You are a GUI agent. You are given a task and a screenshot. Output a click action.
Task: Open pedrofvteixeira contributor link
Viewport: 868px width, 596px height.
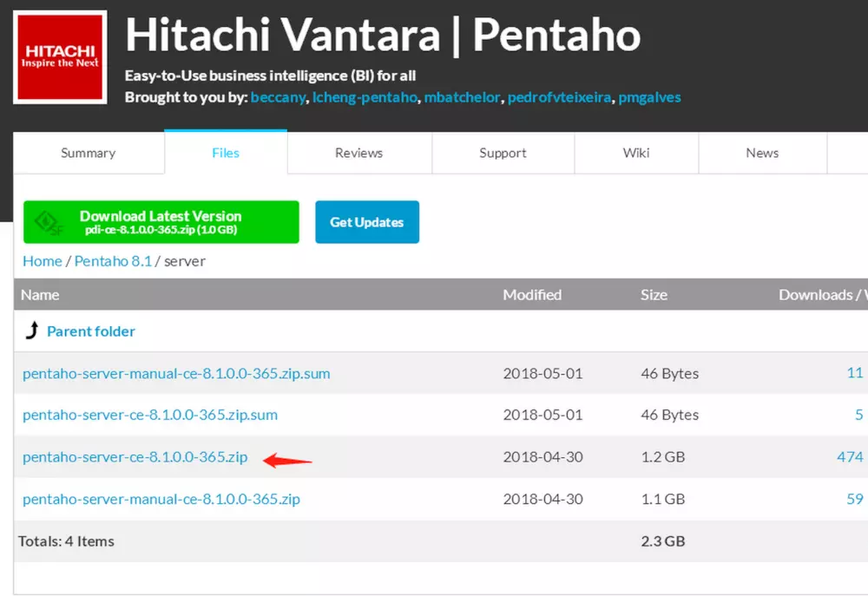[x=560, y=97]
